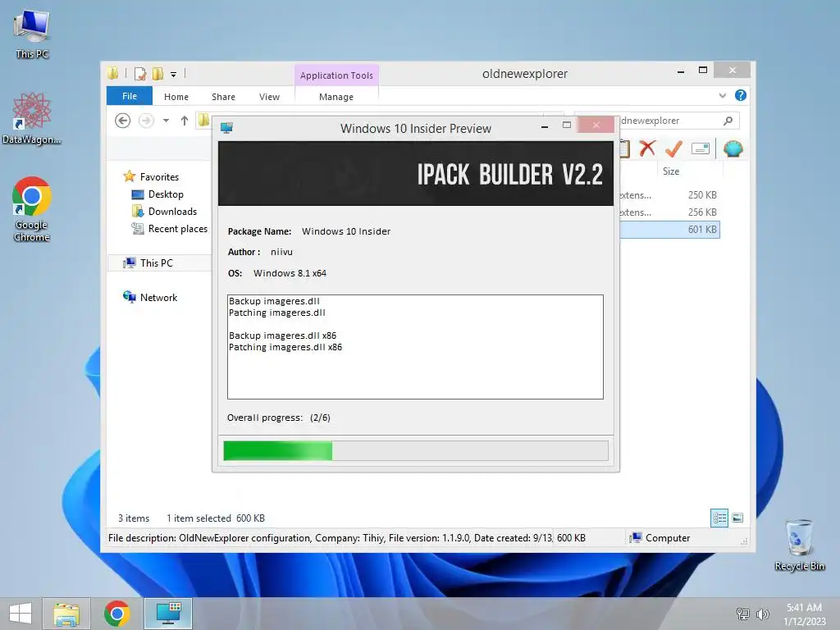The height and width of the screenshot is (630, 840).
Task: Click the Explorer forward arrow
Action: [146, 121]
